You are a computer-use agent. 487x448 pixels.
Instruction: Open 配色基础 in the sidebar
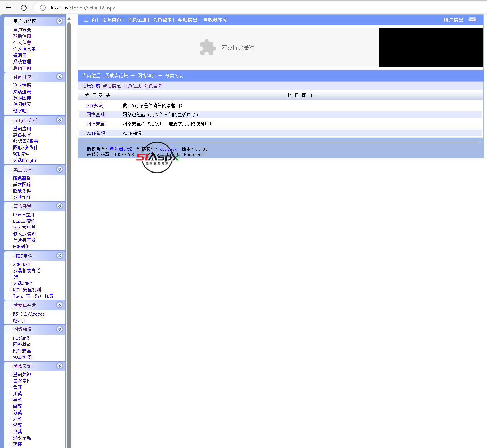[22, 178]
